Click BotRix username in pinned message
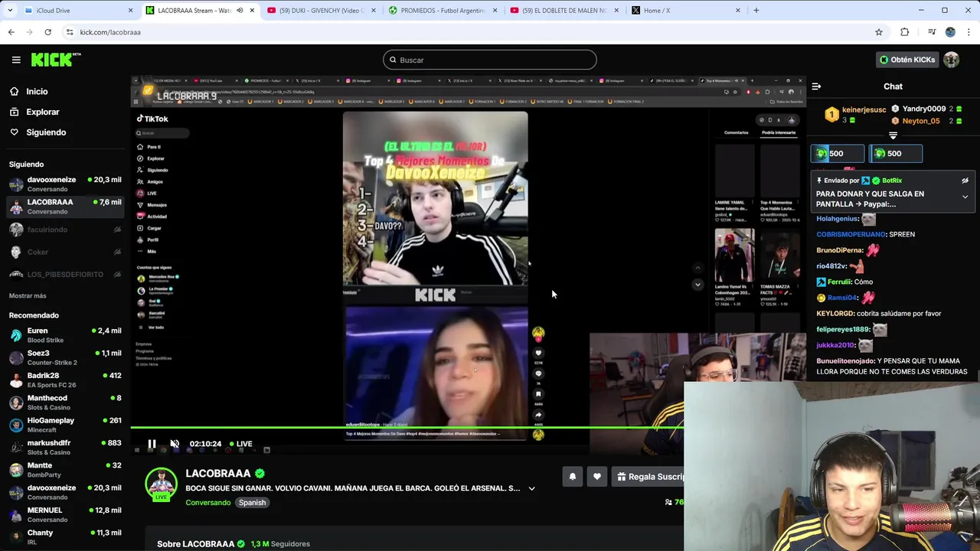The image size is (980, 551). (x=892, y=181)
